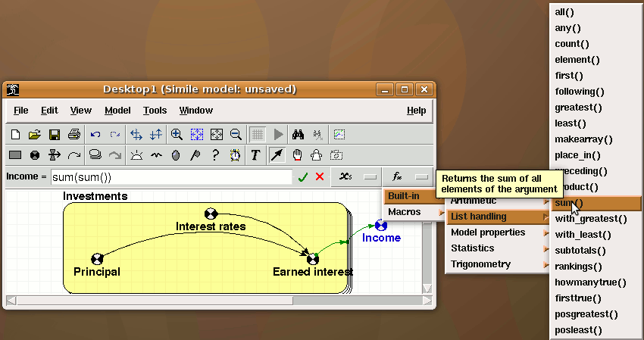644x340 pixels.
Task: Select the Condition question mark tool
Action: click(215, 154)
